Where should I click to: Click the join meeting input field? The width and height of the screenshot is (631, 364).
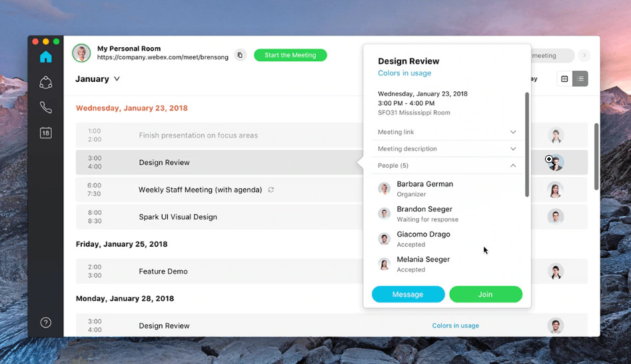[552, 55]
